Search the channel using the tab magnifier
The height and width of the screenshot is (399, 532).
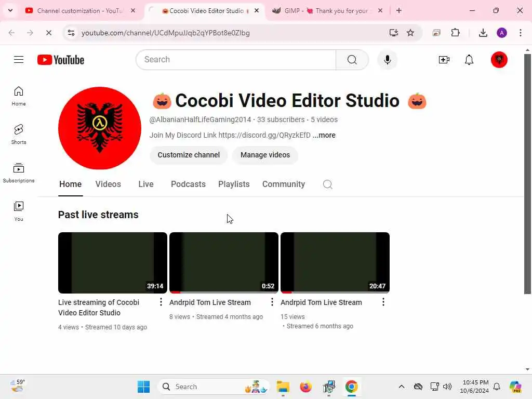(327, 184)
